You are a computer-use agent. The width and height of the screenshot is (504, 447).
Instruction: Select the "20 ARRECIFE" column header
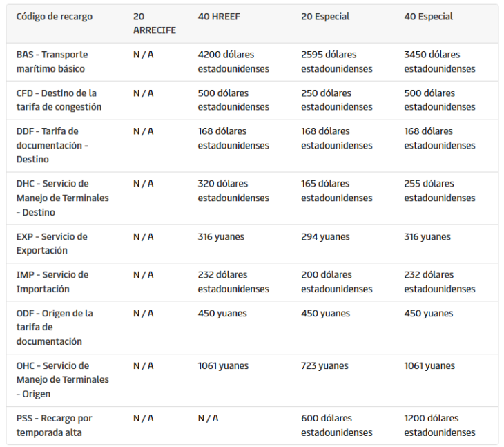pos(155,23)
